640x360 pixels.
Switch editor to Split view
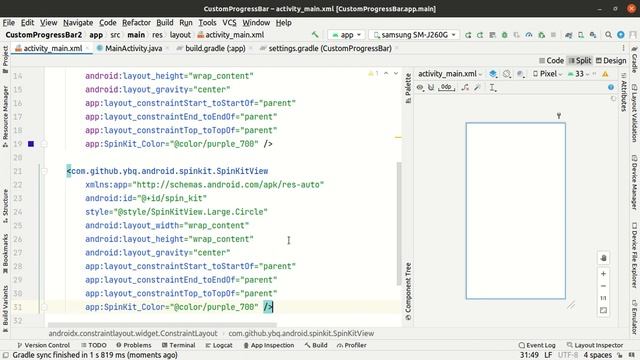click(580, 60)
